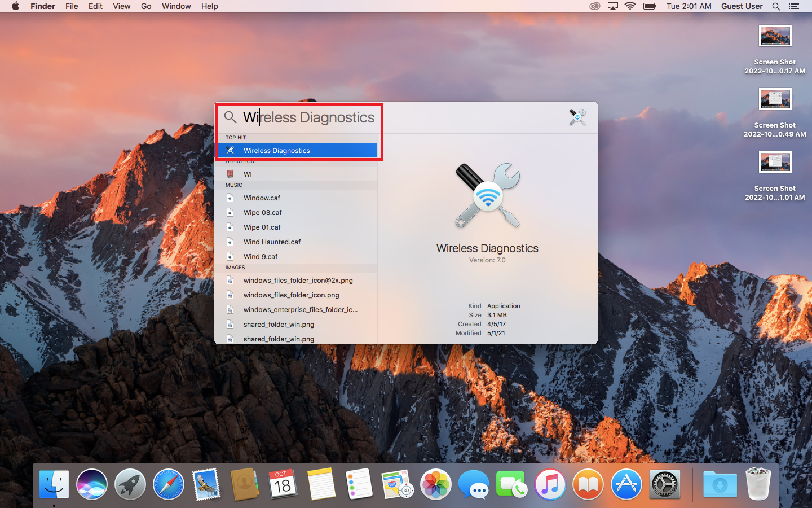Select Wind Haunted.caf result
This screenshot has width=812, height=508.
296,242
